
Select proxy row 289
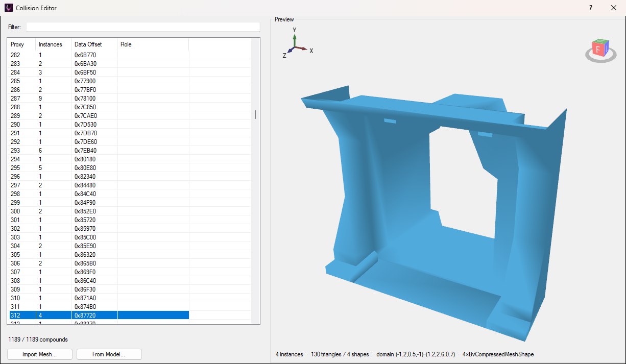tap(99, 115)
